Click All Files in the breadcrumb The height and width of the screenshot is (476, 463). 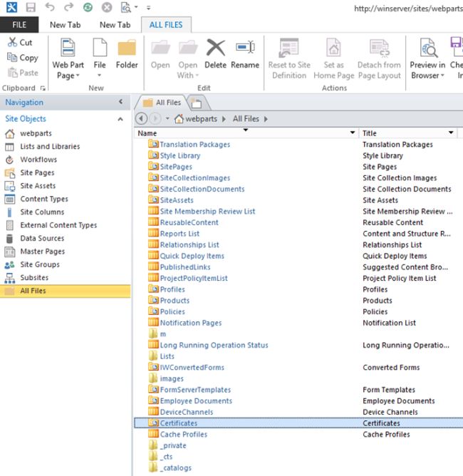click(246, 119)
